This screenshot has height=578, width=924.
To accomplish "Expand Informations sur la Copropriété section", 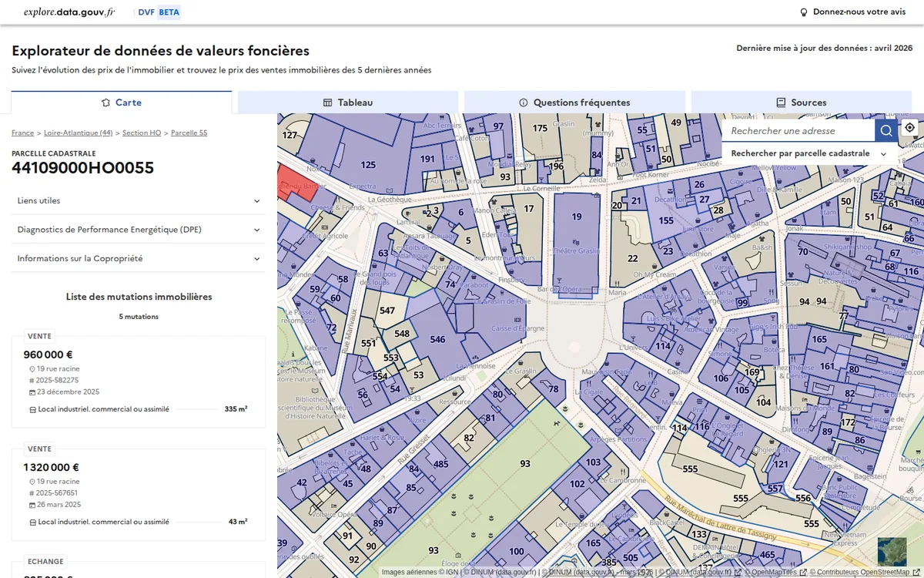I will click(139, 258).
